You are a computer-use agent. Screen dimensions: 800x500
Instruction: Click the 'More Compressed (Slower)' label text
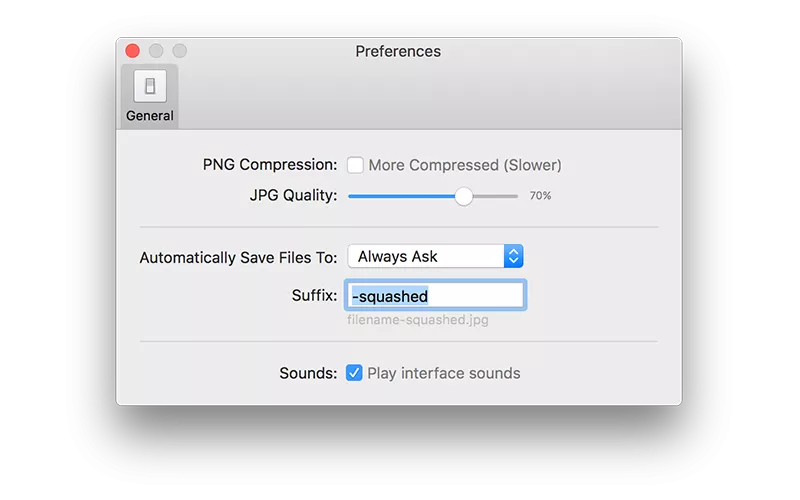click(465, 165)
